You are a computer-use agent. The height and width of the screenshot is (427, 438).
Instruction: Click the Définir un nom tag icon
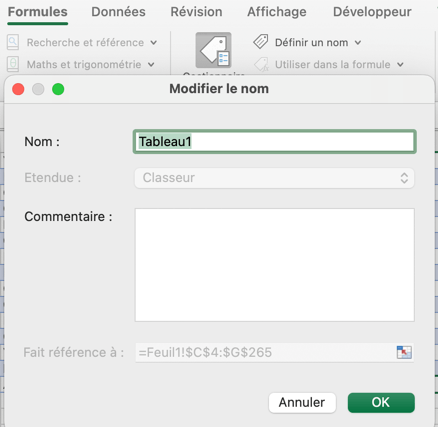pyautogui.click(x=261, y=42)
